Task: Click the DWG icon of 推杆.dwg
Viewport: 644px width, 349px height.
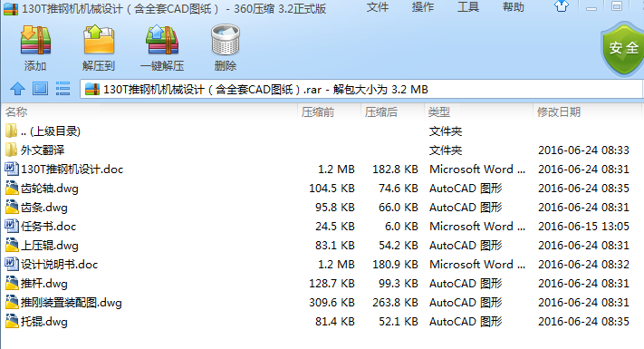Action: point(12,283)
